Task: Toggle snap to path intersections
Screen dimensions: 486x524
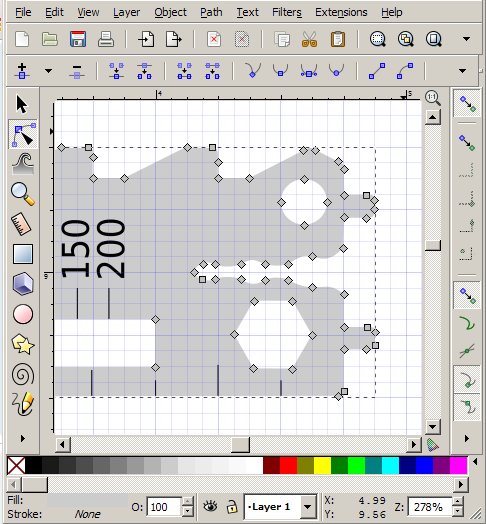Action: point(467,351)
